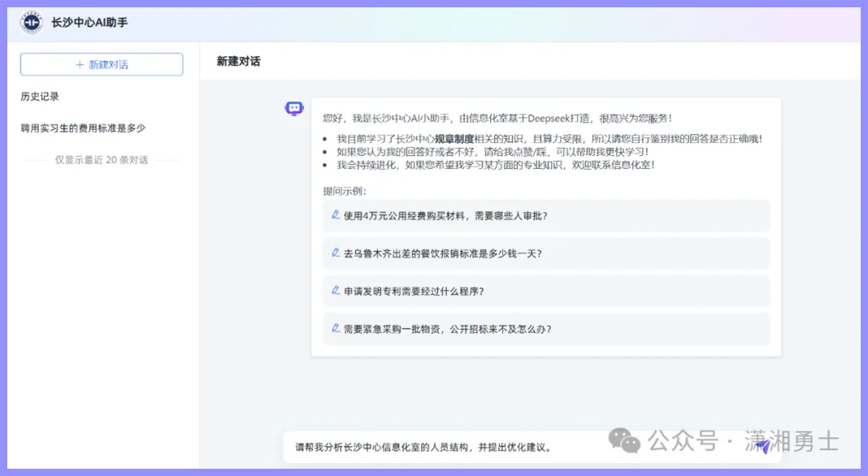This screenshot has width=868, height=476.
Task: Click the plus icon in 新建对话 button
Action: pos(79,64)
